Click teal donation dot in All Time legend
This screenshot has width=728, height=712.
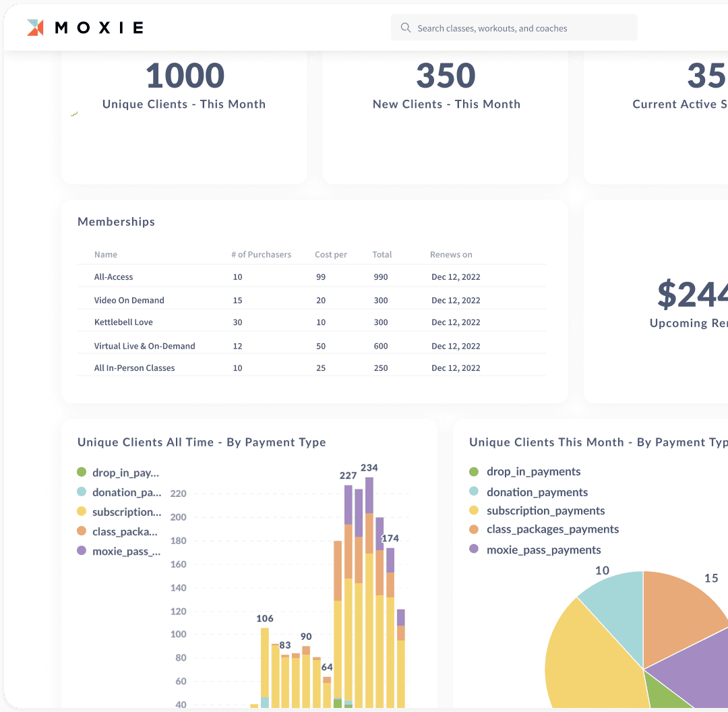coord(82,492)
